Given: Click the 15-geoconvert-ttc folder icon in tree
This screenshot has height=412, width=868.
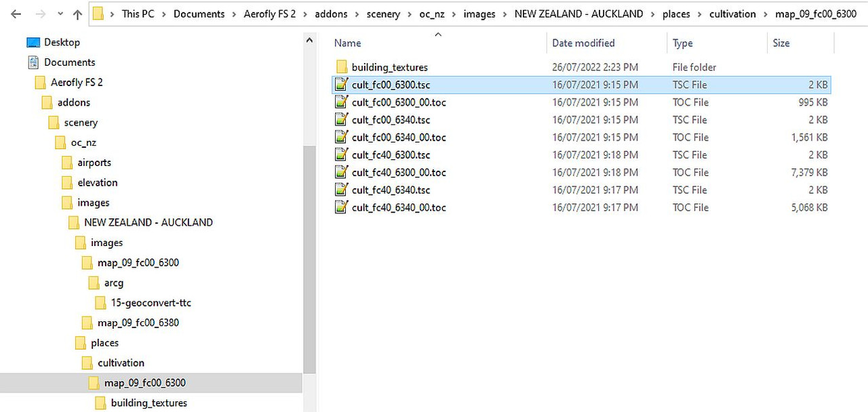Looking at the screenshot, I should pyautogui.click(x=100, y=303).
